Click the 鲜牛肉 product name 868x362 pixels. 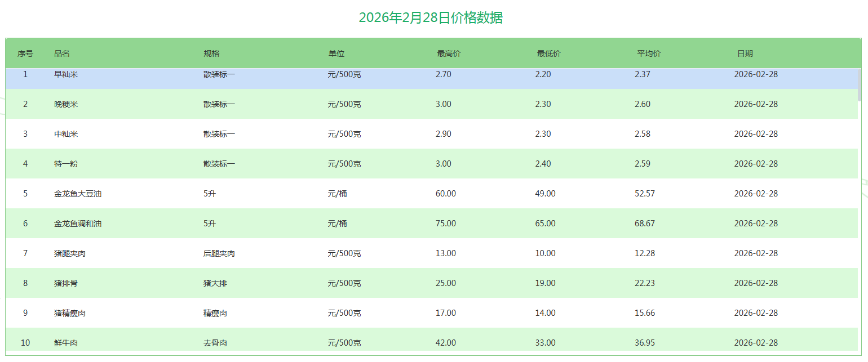tap(66, 343)
